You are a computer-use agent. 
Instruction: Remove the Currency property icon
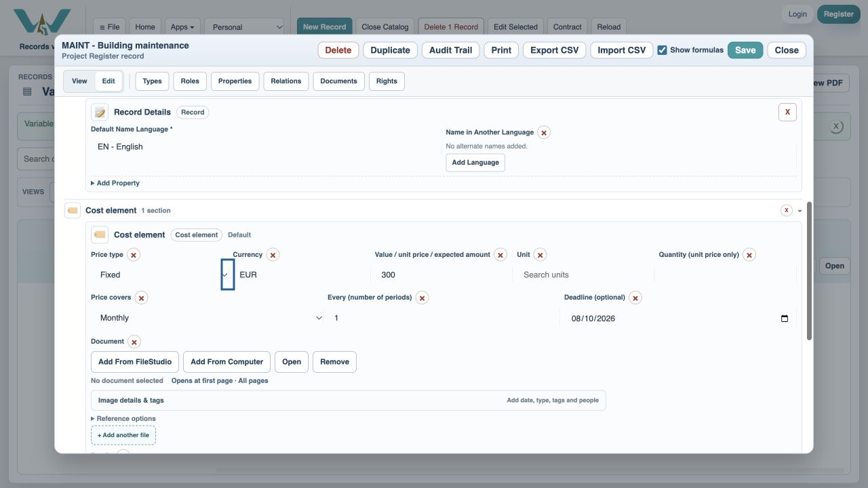[x=273, y=255]
